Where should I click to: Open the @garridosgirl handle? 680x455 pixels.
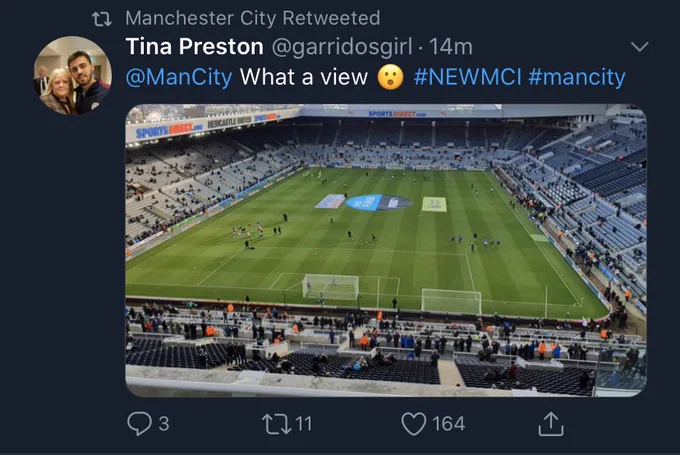click(342, 47)
